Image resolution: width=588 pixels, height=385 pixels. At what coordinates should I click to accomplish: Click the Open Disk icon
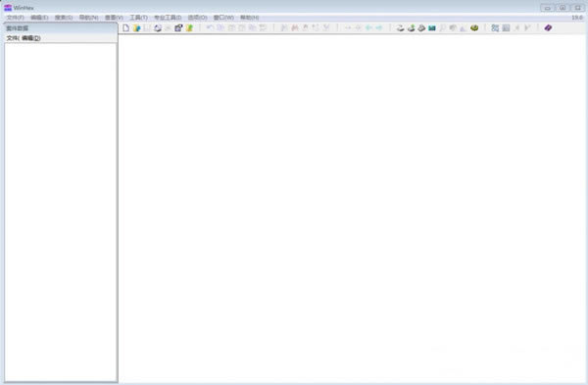click(401, 28)
